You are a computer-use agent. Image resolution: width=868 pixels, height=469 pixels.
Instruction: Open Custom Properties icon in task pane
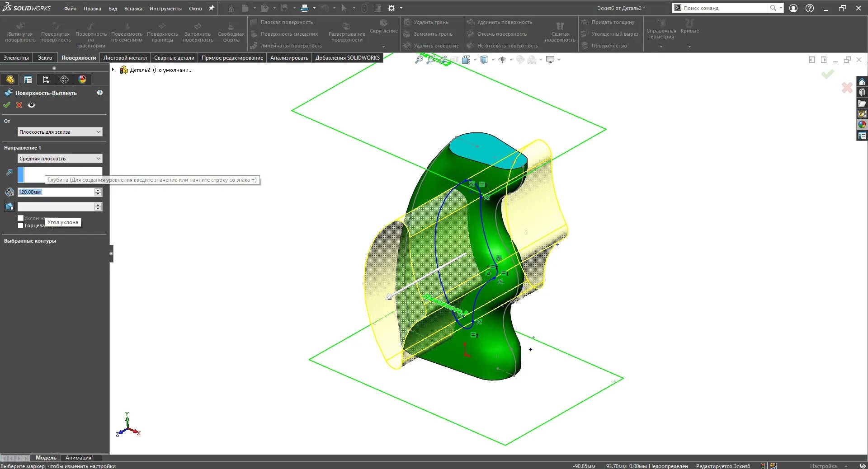click(x=862, y=136)
